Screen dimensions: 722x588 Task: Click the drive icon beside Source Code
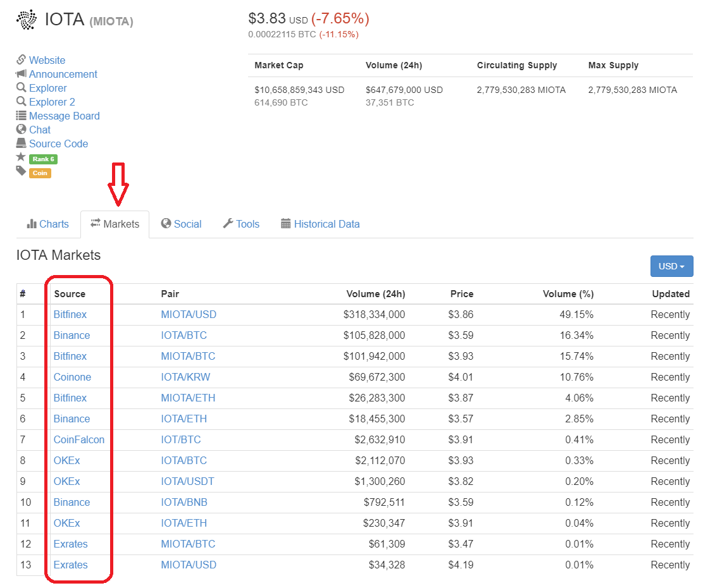tap(22, 144)
